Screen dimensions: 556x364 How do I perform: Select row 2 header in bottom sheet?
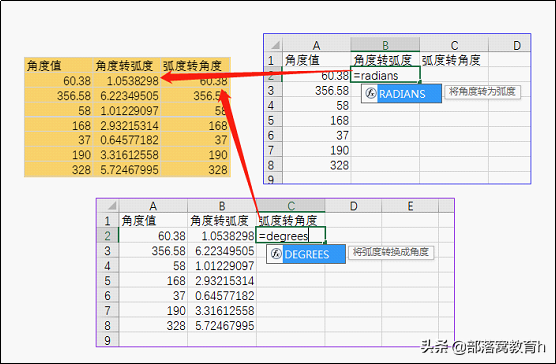[x=108, y=235]
